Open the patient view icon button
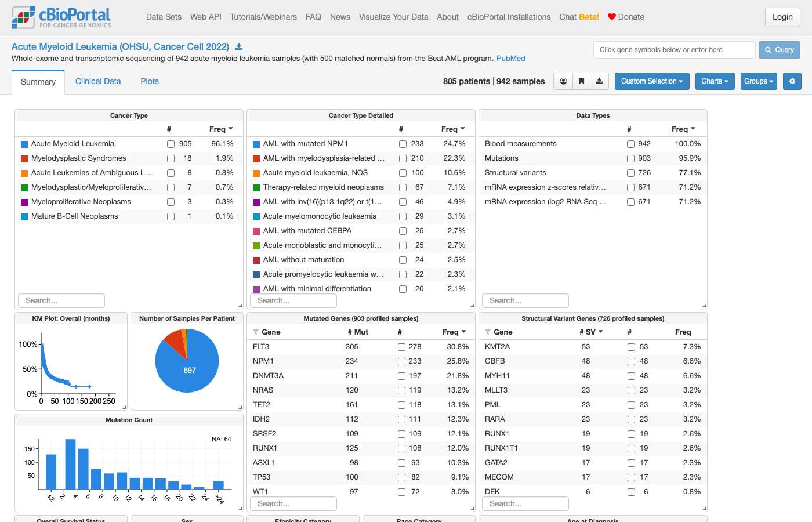Screen dimensions: 812x522 click(563, 81)
